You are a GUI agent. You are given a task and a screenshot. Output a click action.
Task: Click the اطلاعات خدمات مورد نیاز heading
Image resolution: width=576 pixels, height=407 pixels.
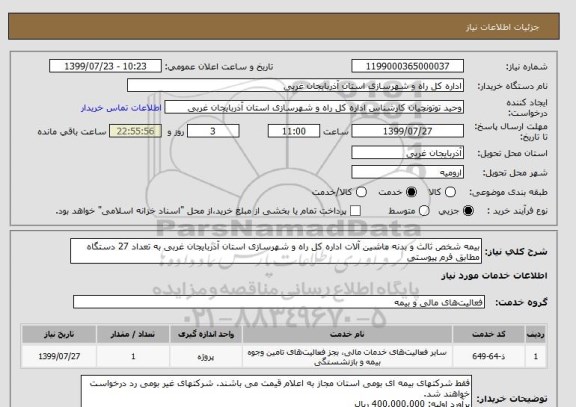[494, 275]
